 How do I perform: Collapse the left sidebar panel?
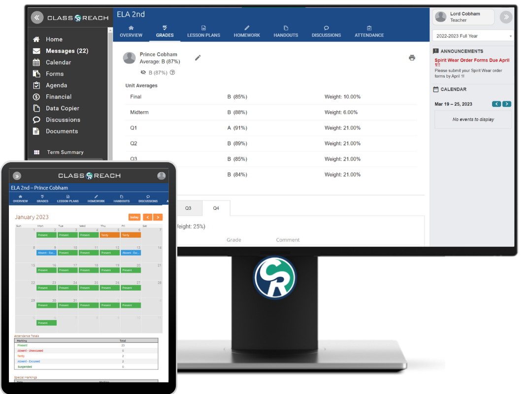tap(37, 17)
